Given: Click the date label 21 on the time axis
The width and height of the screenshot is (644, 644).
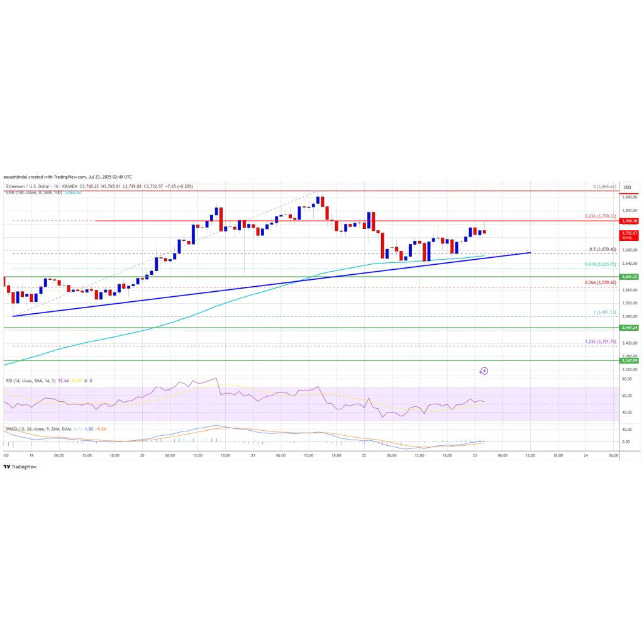Looking at the screenshot, I should coord(253,455).
